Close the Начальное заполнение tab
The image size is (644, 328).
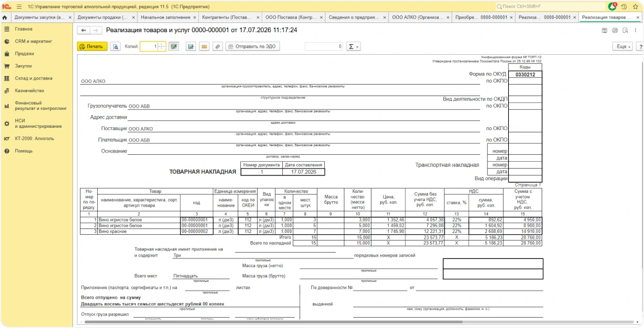pyautogui.click(x=196, y=18)
